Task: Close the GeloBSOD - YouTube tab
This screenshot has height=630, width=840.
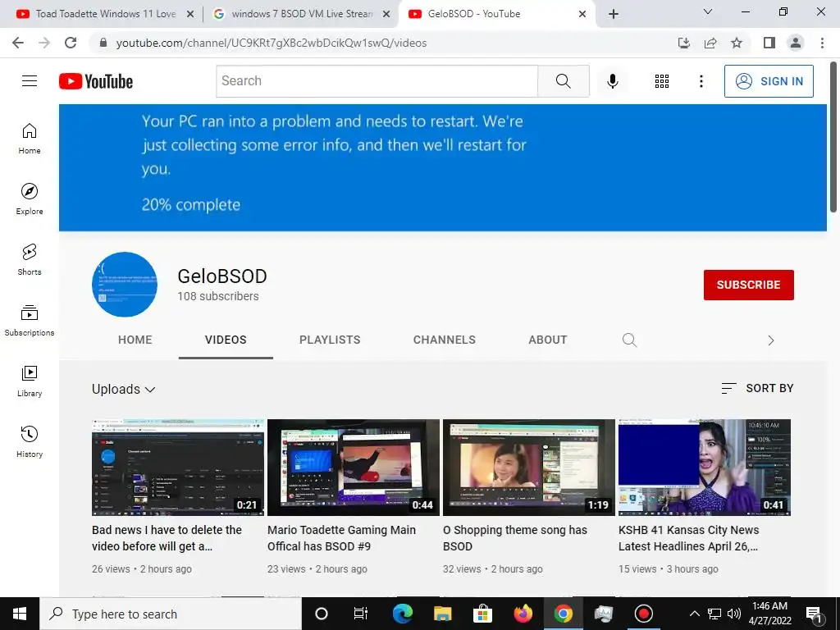Action: (582, 15)
